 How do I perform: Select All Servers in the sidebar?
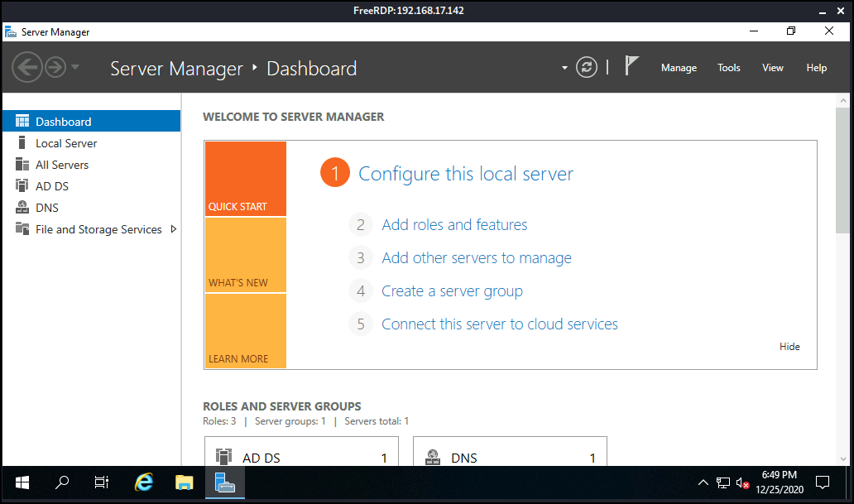click(x=92, y=165)
